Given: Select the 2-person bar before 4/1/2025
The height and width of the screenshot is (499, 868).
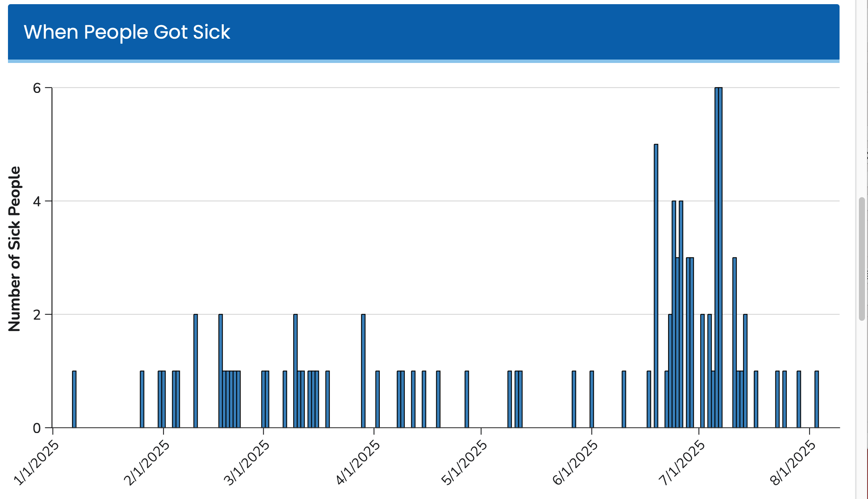Looking at the screenshot, I should (363, 371).
